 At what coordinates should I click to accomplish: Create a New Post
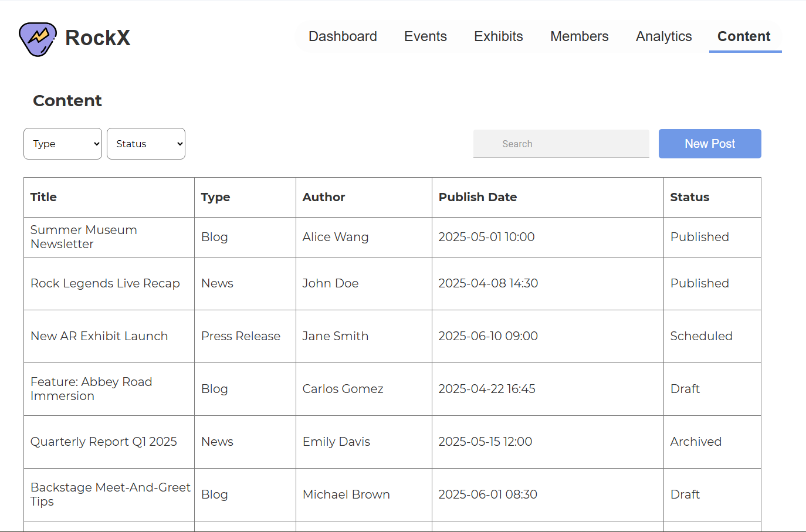tap(710, 144)
